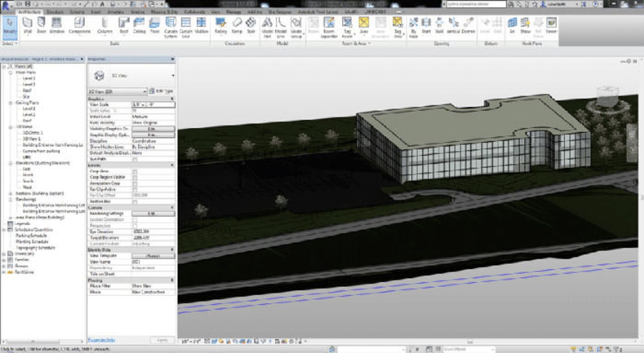Open the 3D View type selector dropdown

[173, 76]
